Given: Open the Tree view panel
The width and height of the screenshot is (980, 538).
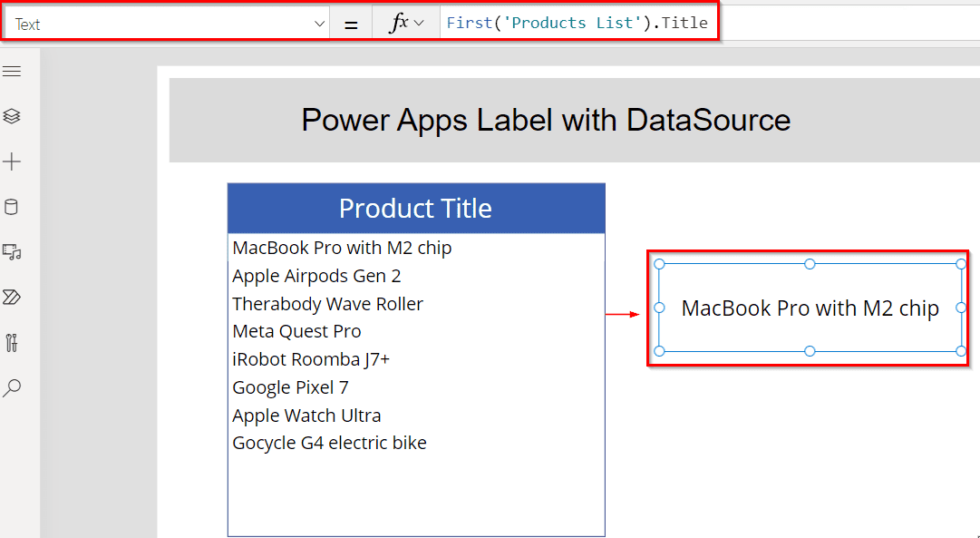Looking at the screenshot, I should tap(13, 116).
